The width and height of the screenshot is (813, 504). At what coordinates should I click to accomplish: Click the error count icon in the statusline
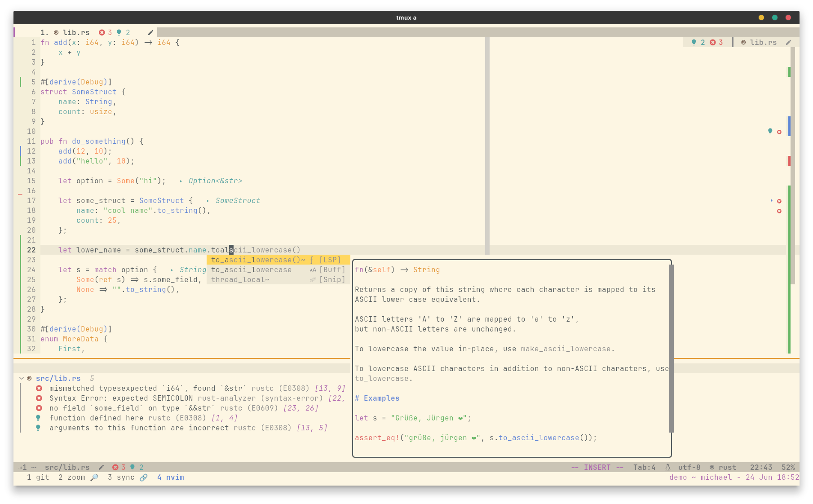coord(115,467)
